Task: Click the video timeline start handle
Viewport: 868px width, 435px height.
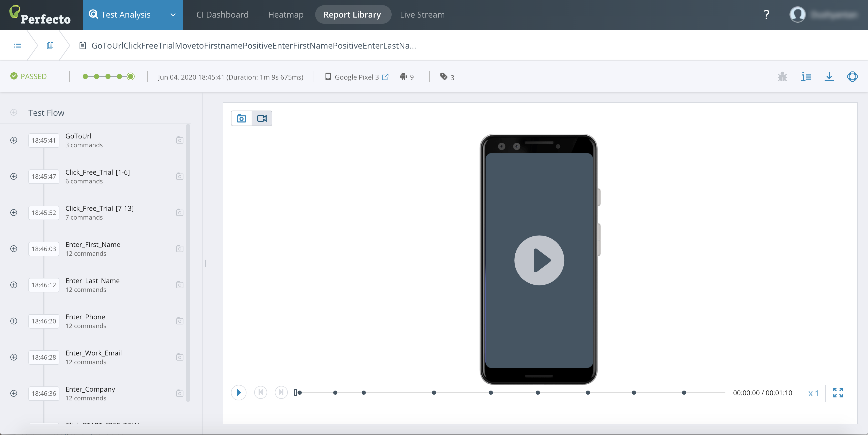Action: 296,393
